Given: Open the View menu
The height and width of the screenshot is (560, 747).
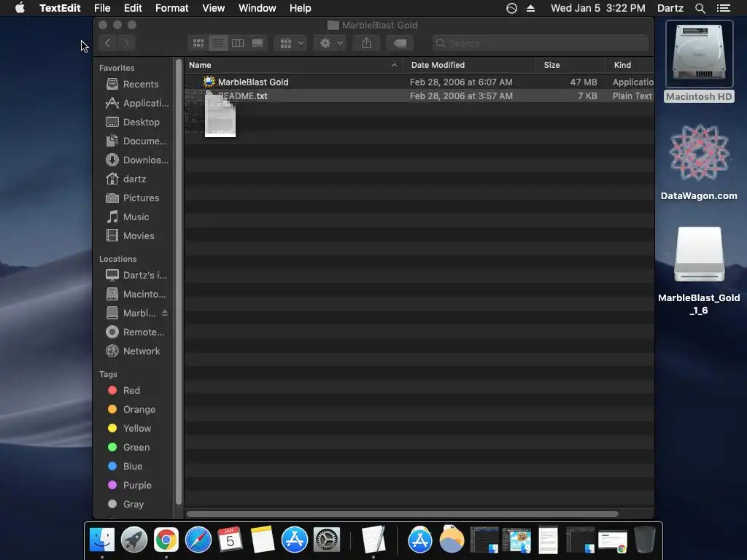Looking at the screenshot, I should pyautogui.click(x=214, y=8).
